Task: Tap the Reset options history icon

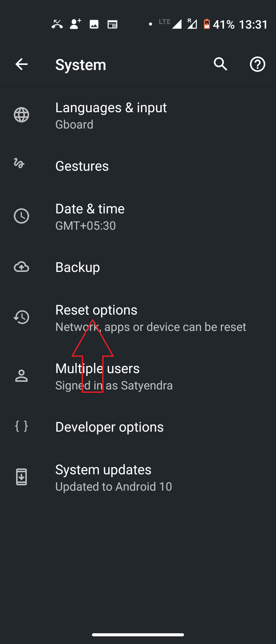Action: 21,317
